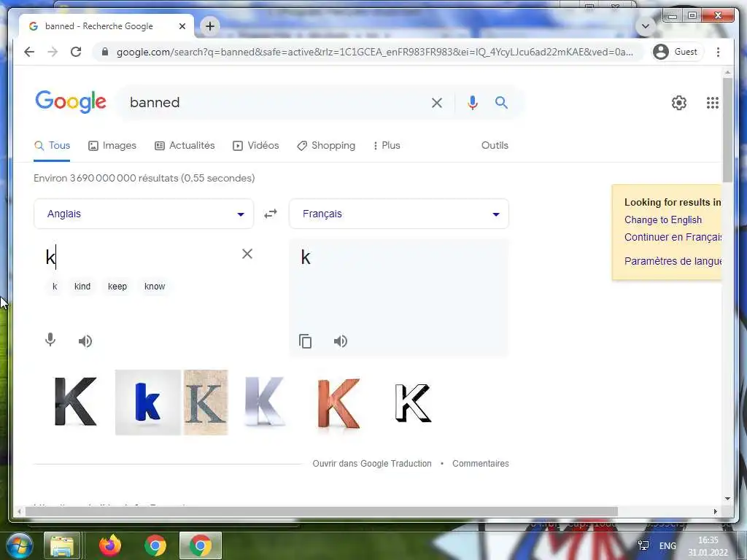The image size is (747, 560).
Task: Open Google settings gear icon
Action: tap(679, 102)
